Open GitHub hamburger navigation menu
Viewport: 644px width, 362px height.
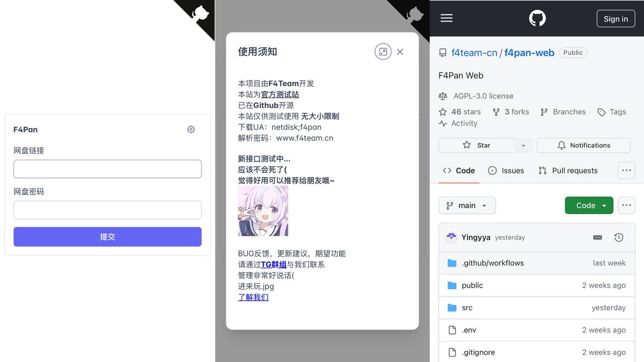[x=447, y=18]
